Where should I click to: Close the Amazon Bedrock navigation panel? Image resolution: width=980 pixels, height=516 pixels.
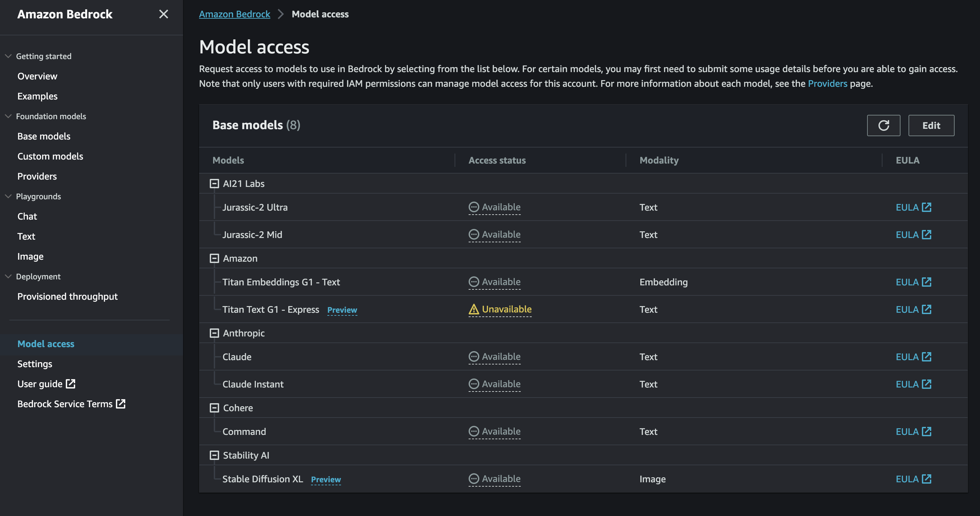[164, 14]
